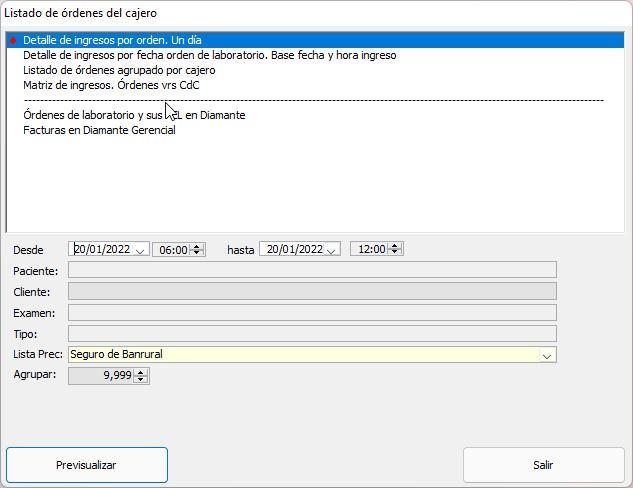Open the Desde date calendar dropdown
The height and width of the screenshot is (488, 633).
140,250
